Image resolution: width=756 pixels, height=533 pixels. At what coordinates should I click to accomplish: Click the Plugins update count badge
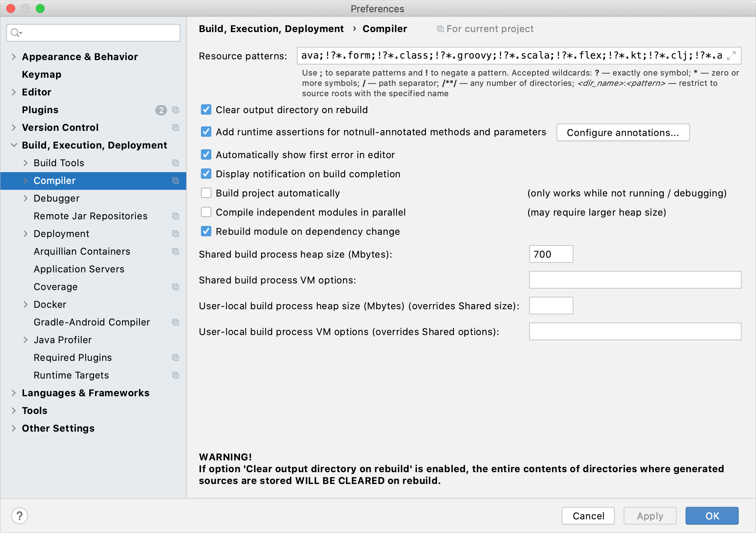pos(161,110)
